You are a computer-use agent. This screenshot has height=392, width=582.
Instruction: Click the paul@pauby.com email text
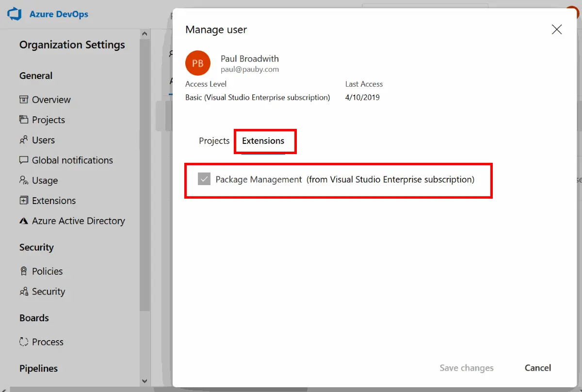point(250,69)
